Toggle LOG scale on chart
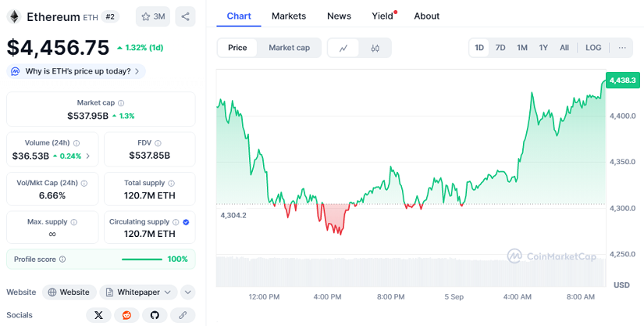 (x=593, y=48)
